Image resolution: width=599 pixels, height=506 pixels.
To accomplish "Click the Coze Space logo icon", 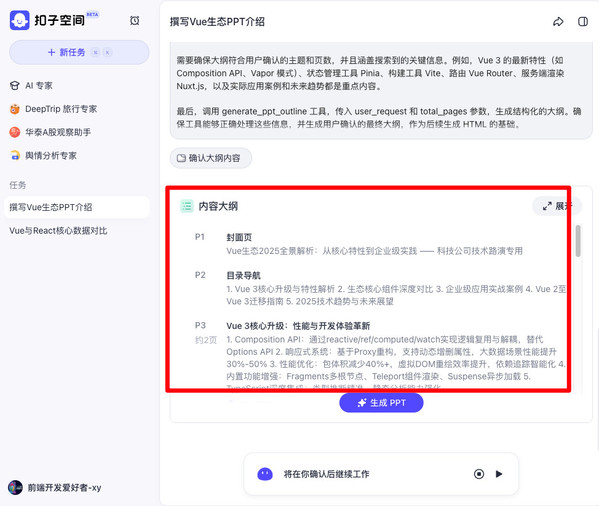I will click(x=19, y=20).
